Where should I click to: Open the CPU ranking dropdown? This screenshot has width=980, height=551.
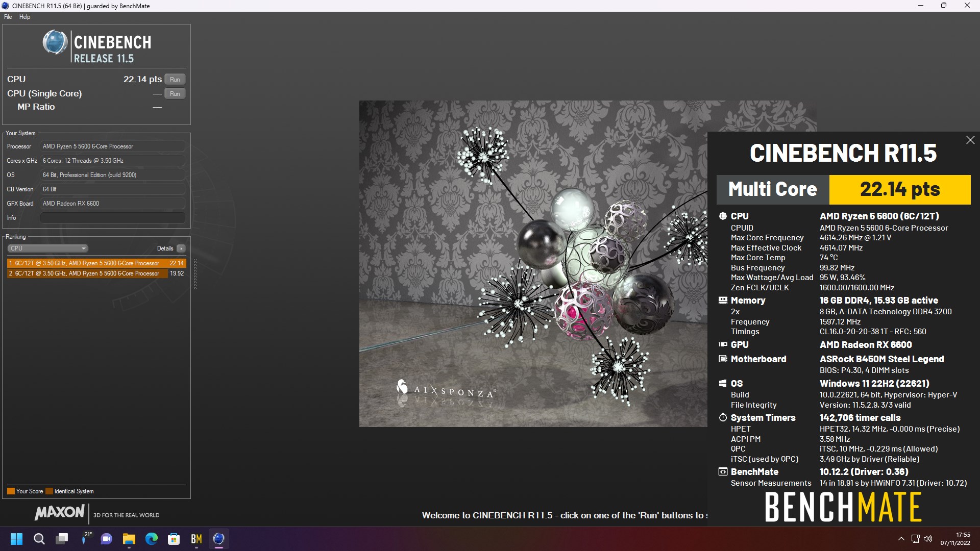[47, 248]
